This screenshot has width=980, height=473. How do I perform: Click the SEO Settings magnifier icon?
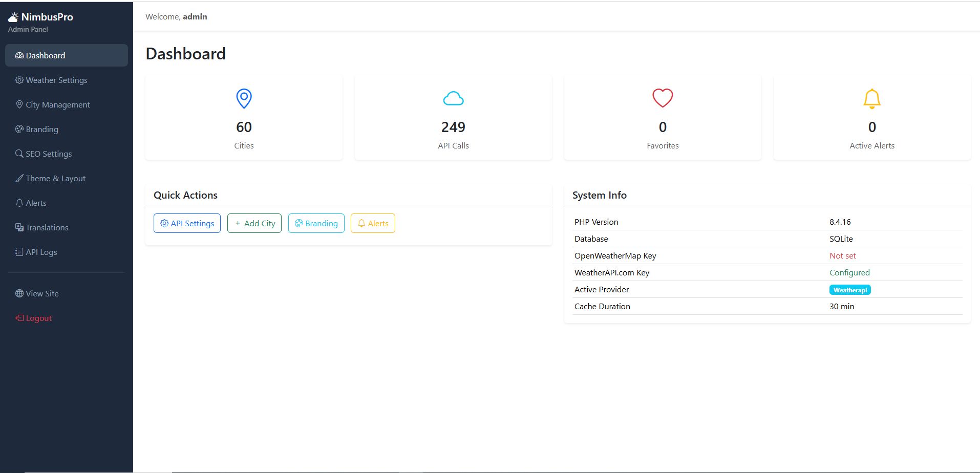coord(19,154)
